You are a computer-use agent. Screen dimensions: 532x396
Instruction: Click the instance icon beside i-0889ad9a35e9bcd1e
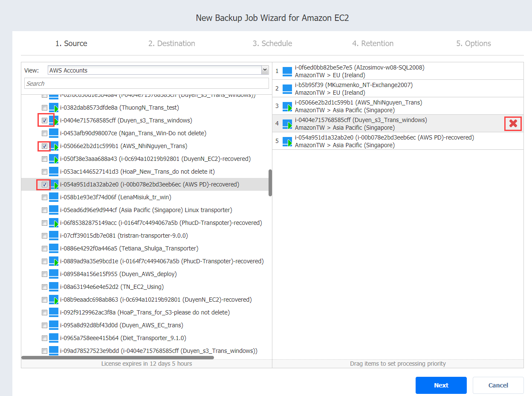(54, 261)
